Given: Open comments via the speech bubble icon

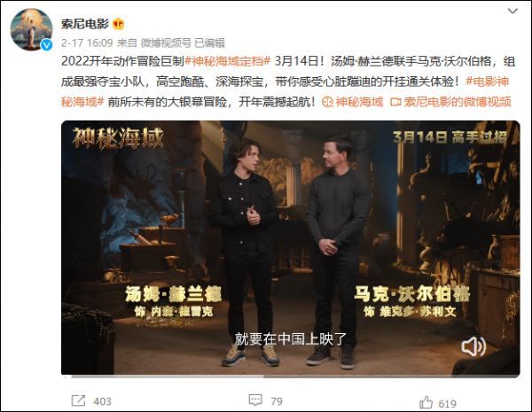Looking at the screenshot, I should (x=255, y=400).
